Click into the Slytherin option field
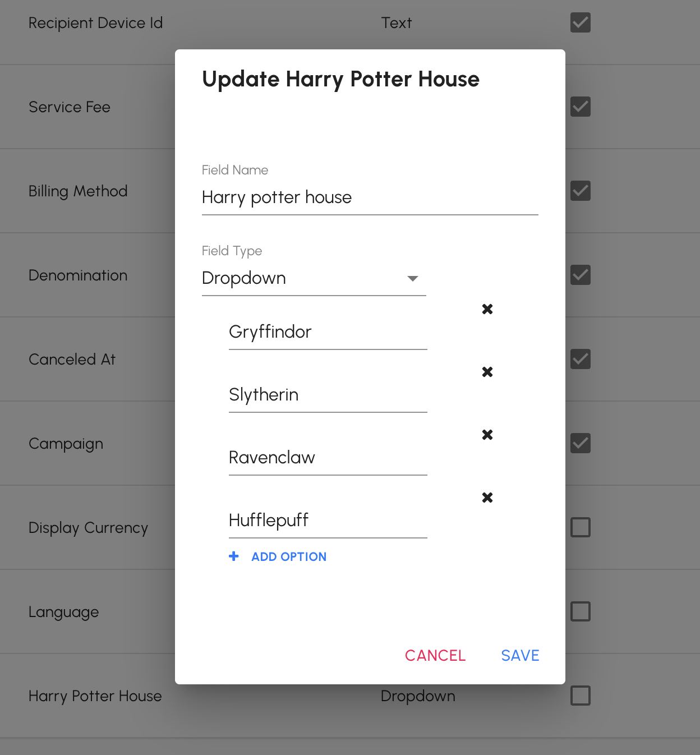The image size is (700, 755). 328,395
